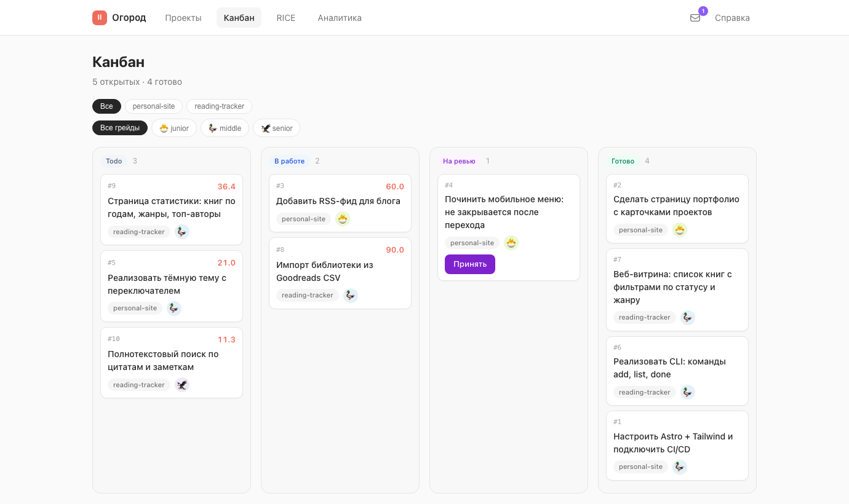This screenshot has height=504, width=849.
Task: Switch to the Аналитика tab
Action: click(340, 18)
